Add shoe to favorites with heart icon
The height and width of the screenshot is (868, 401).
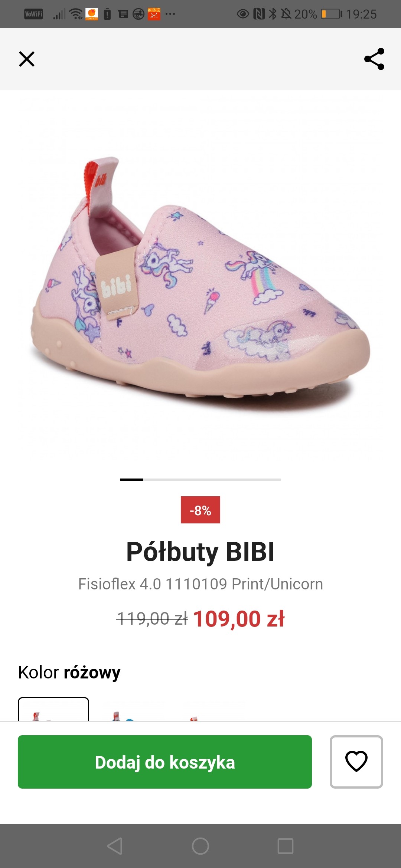point(356,762)
